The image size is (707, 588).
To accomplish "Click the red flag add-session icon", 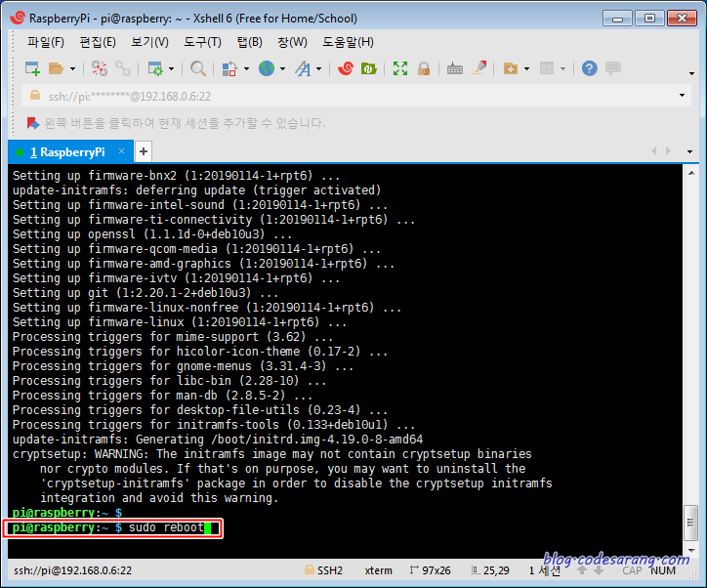I will 33,123.
